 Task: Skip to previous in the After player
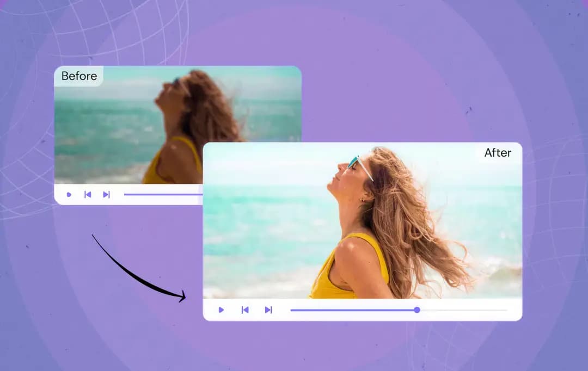[x=245, y=310]
